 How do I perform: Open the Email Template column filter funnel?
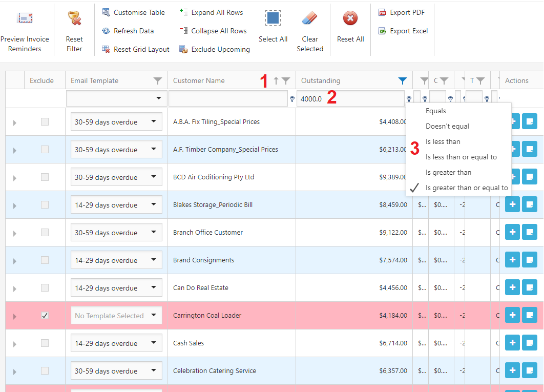tap(158, 81)
